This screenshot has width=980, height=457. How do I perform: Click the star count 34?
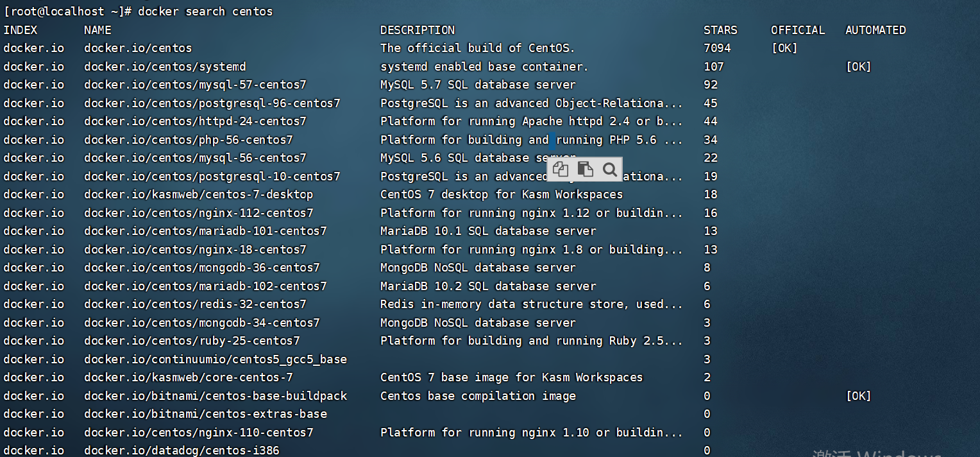[711, 140]
